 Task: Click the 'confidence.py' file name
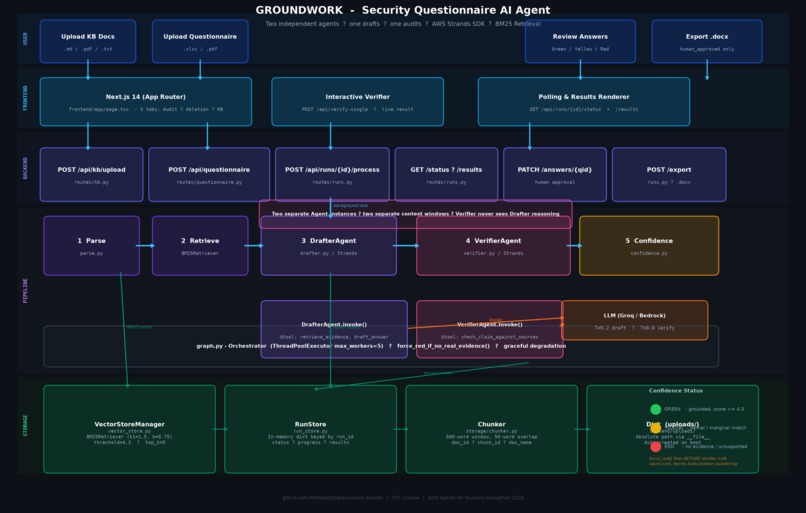tap(649, 253)
